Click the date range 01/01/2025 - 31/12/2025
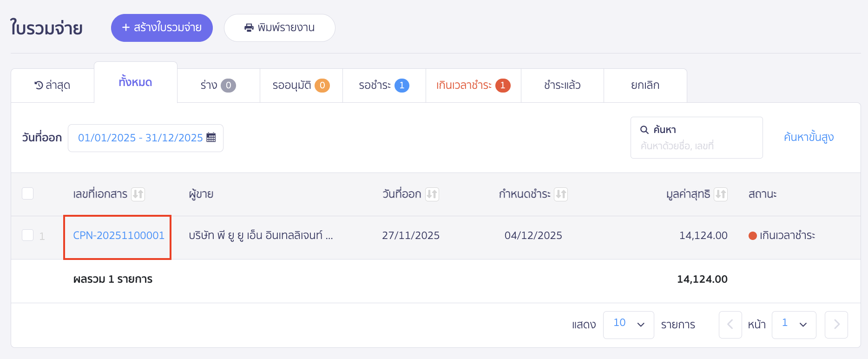Screen dimensions: 868x359 click(x=140, y=138)
